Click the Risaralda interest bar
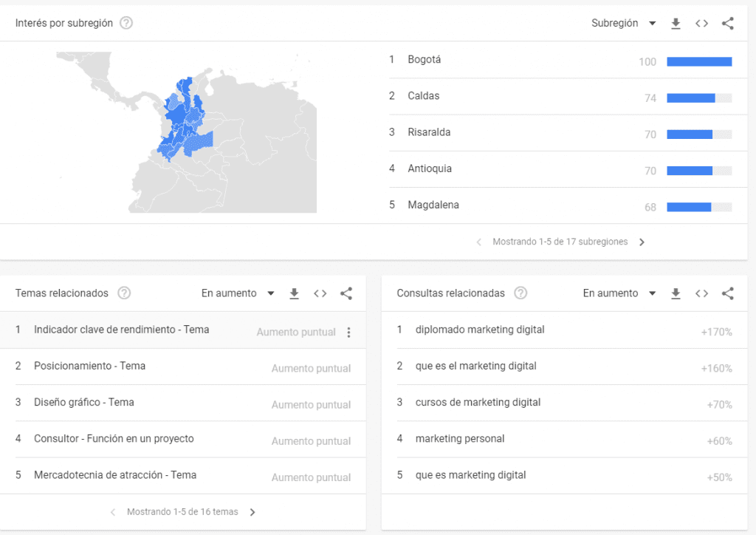 pyautogui.click(x=699, y=134)
